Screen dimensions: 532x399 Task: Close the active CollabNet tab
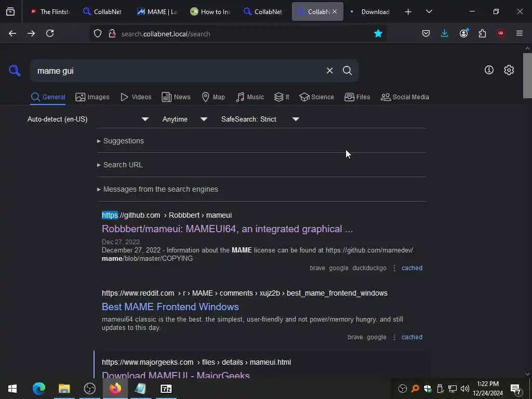[x=335, y=11]
